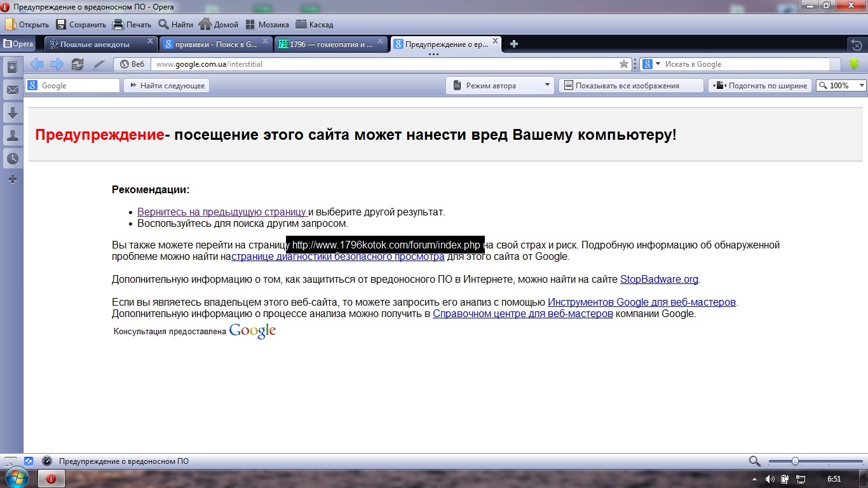Add a new panel with the plus icon
This screenshot has height=488, width=868.
coord(12,180)
